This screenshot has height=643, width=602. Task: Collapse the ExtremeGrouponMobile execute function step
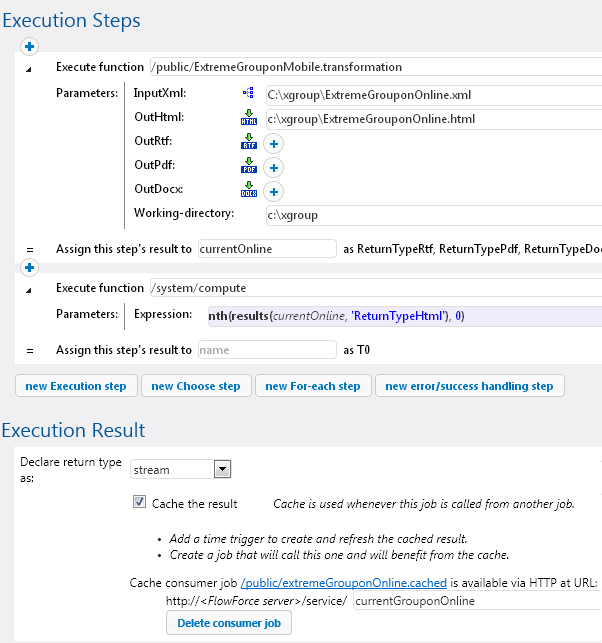click(29, 70)
